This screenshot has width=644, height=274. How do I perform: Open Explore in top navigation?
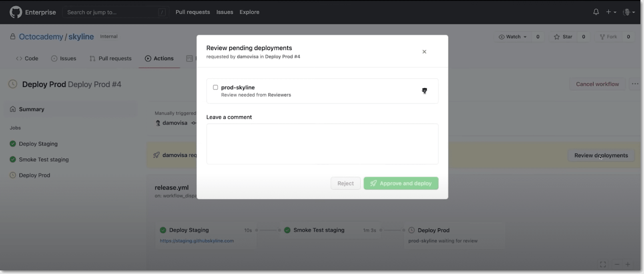click(x=249, y=12)
